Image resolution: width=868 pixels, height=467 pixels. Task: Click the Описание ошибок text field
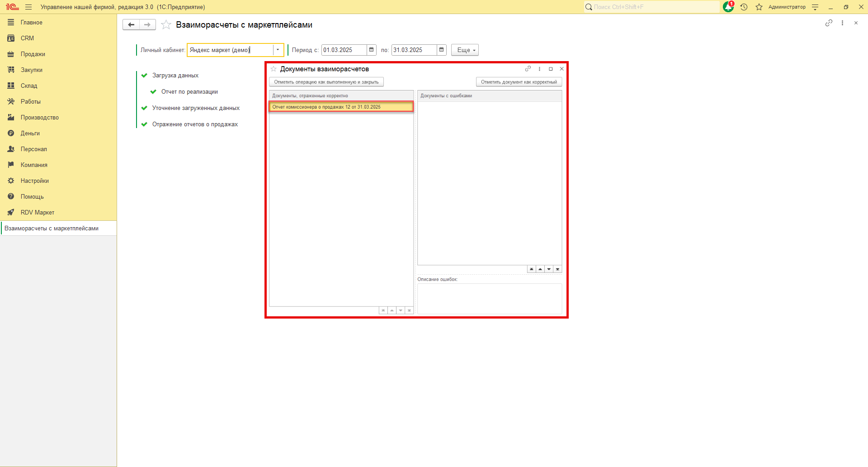coord(489,298)
